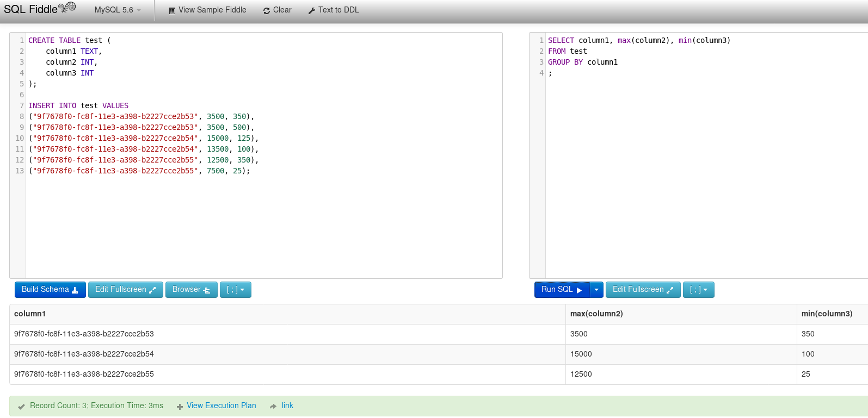
Task: Click the 25 value in the results table
Action: click(806, 374)
